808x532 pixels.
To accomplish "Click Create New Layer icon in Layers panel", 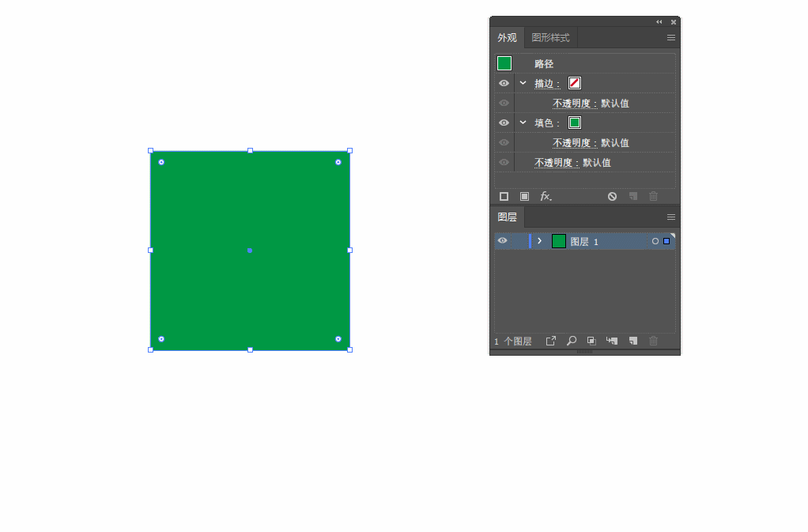I will [633, 341].
